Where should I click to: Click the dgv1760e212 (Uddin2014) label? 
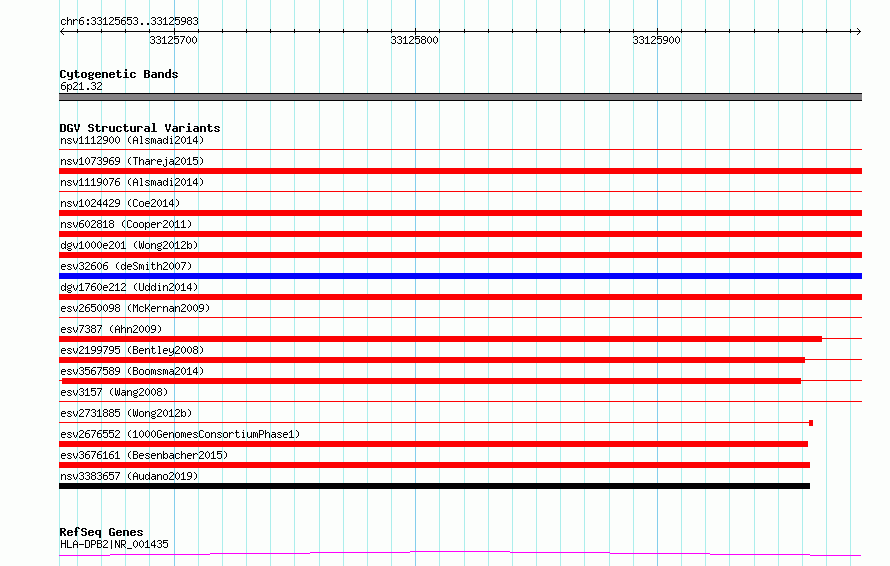pyautogui.click(x=129, y=287)
